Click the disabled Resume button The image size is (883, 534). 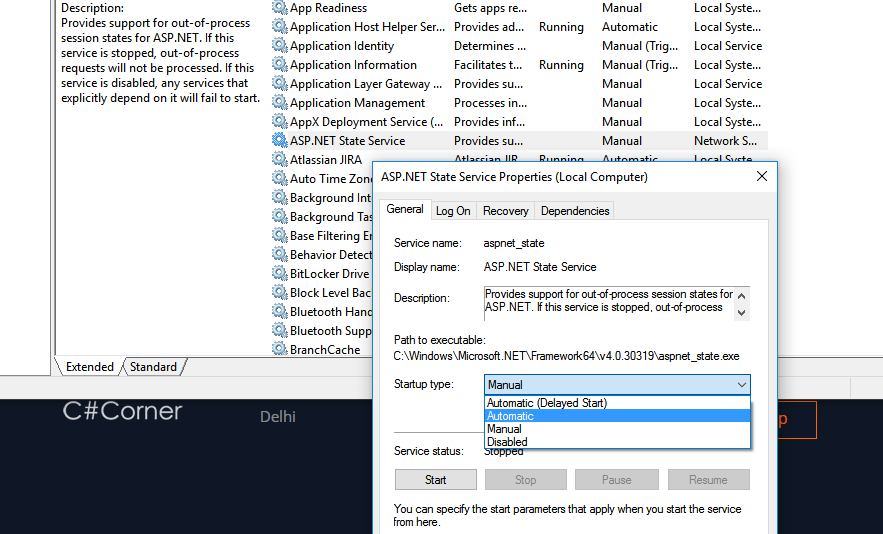click(x=708, y=480)
